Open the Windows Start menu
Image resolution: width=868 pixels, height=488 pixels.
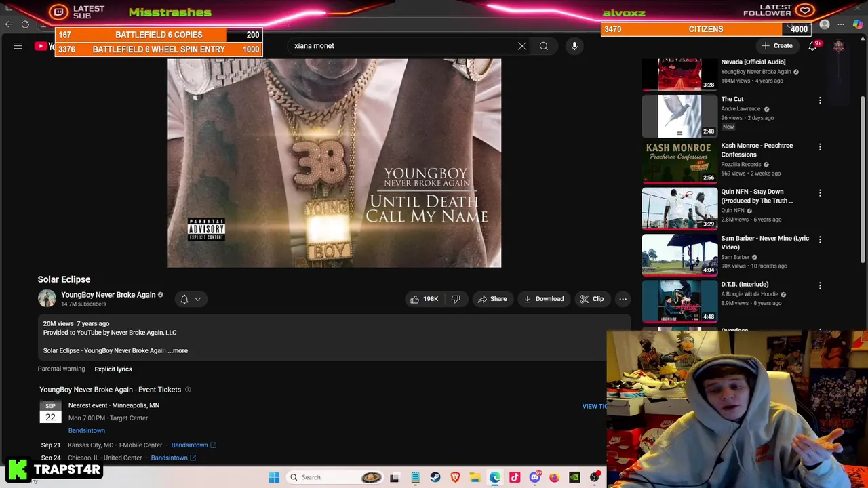tap(274, 477)
